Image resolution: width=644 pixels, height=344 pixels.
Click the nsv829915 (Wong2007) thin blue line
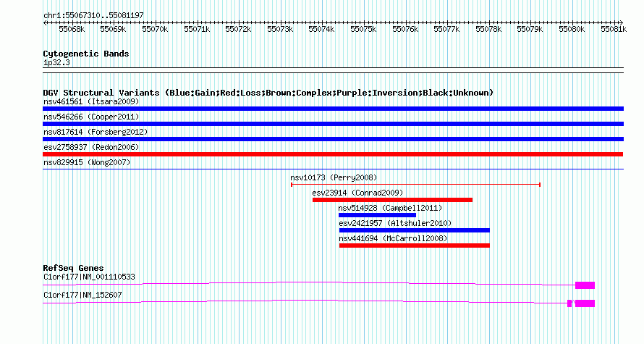(333, 169)
